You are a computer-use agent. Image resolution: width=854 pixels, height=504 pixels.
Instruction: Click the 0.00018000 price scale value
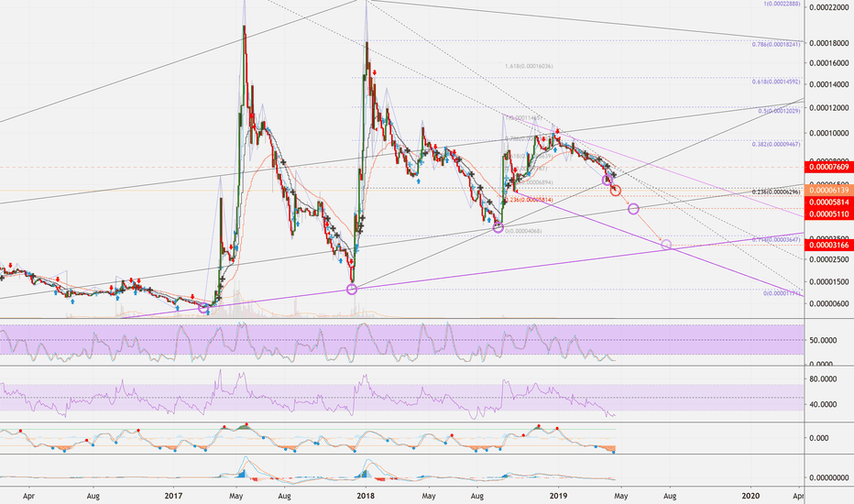click(x=829, y=43)
